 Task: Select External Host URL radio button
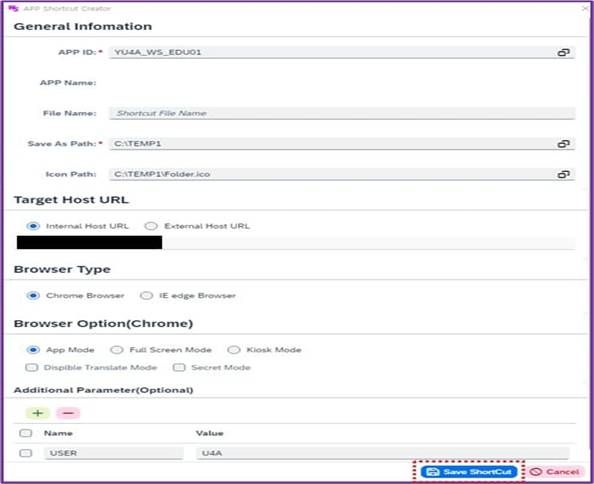tap(151, 226)
